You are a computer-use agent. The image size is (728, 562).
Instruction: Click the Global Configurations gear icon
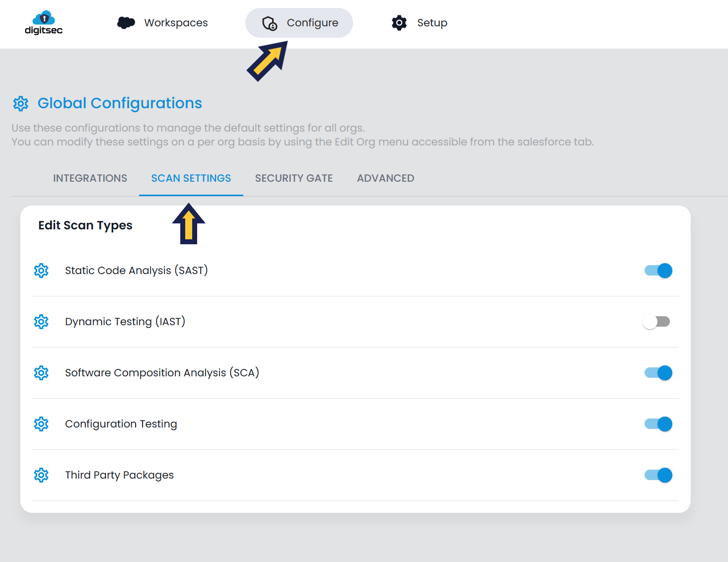coord(21,104)
